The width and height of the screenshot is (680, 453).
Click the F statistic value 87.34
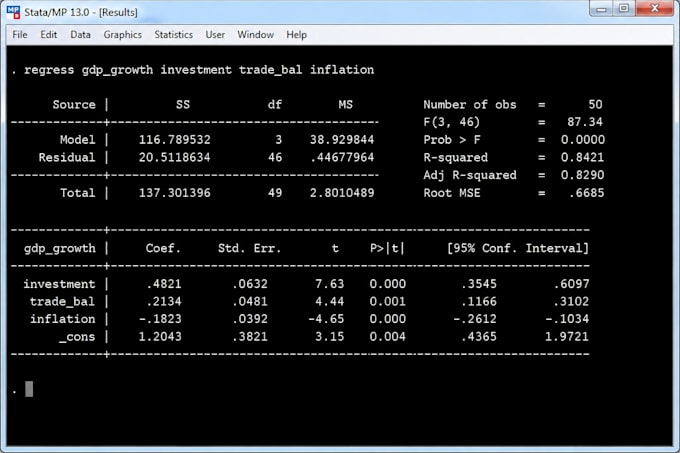coord(585,122)
